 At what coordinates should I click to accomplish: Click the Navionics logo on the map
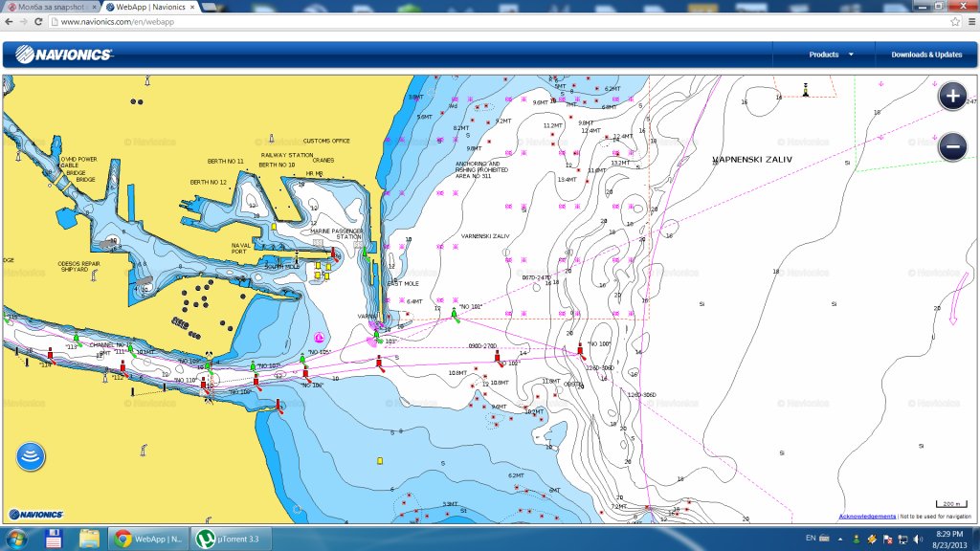click(x=36, y=515)
